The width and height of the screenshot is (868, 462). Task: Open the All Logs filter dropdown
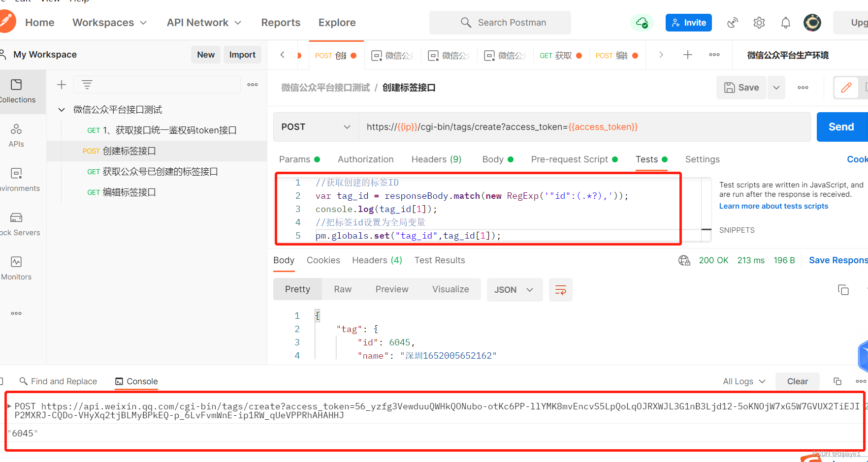744,381
